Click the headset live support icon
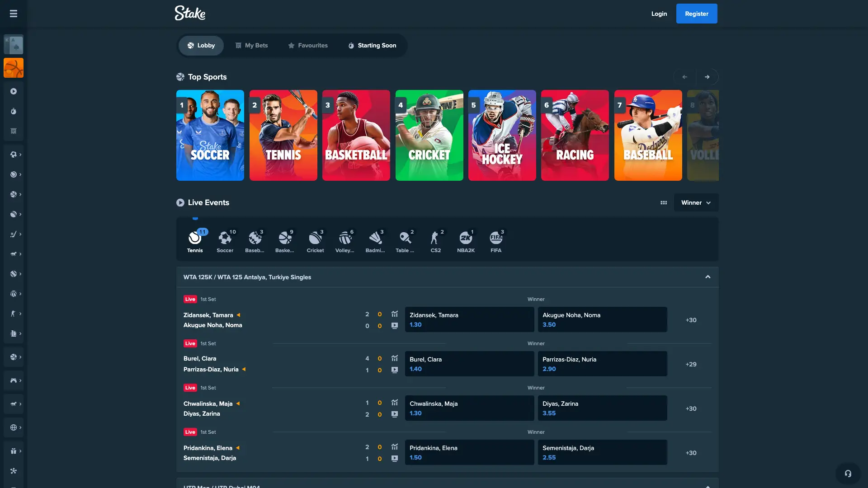This screenshot has height=488, width=868. tap(848, 474)
